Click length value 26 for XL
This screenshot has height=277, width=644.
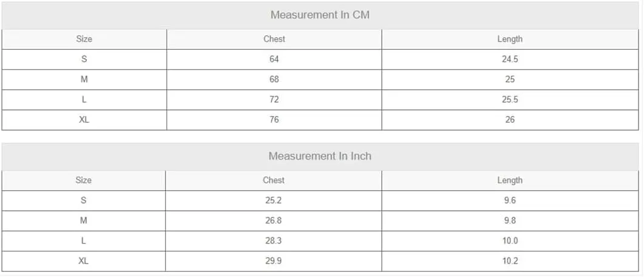pyautogui.click(x=510, y=120)
